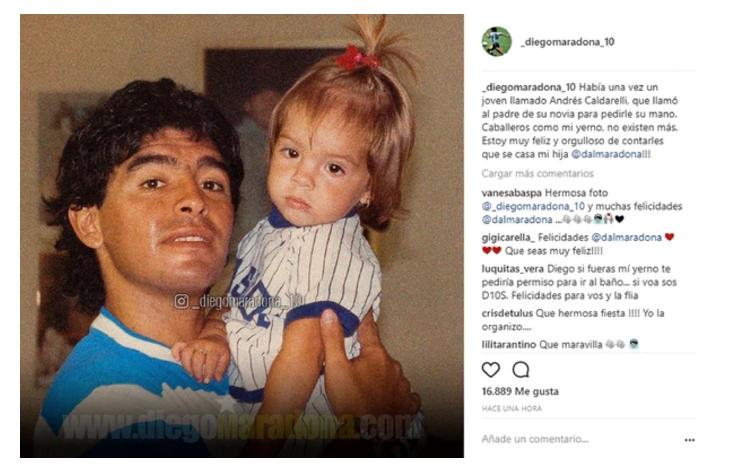This screenshot has height=475, width=746.
Task: Open the @dalmaradona mention in gigicarella_'s comment
Action: (626, 238)
